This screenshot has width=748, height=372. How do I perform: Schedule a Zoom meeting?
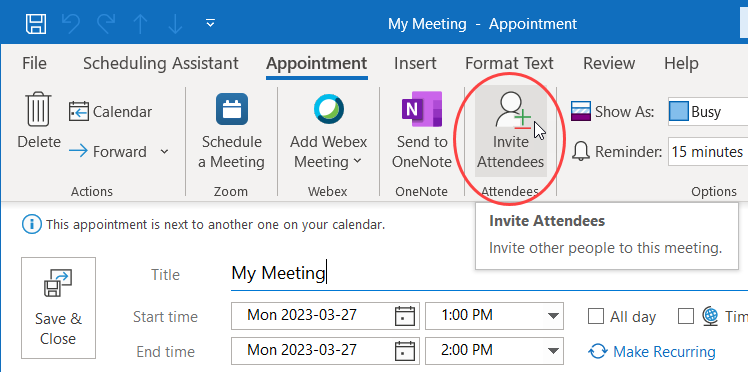[231, 131]
